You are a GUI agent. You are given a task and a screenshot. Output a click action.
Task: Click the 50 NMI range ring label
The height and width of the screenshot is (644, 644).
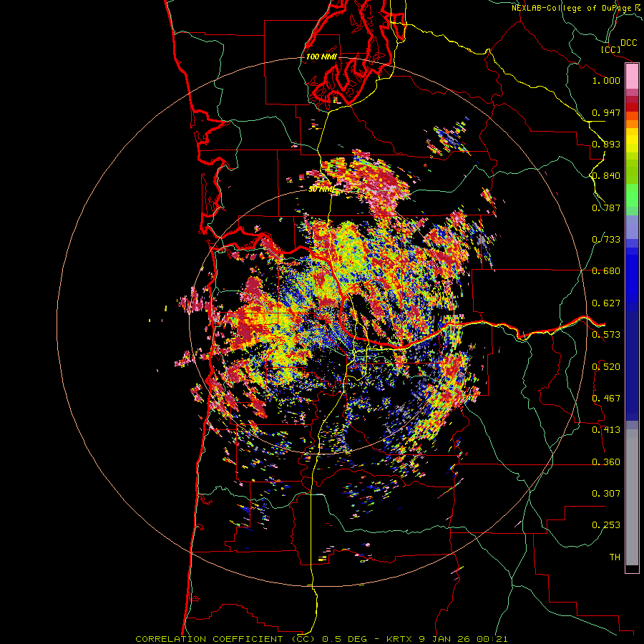[321, 190]
